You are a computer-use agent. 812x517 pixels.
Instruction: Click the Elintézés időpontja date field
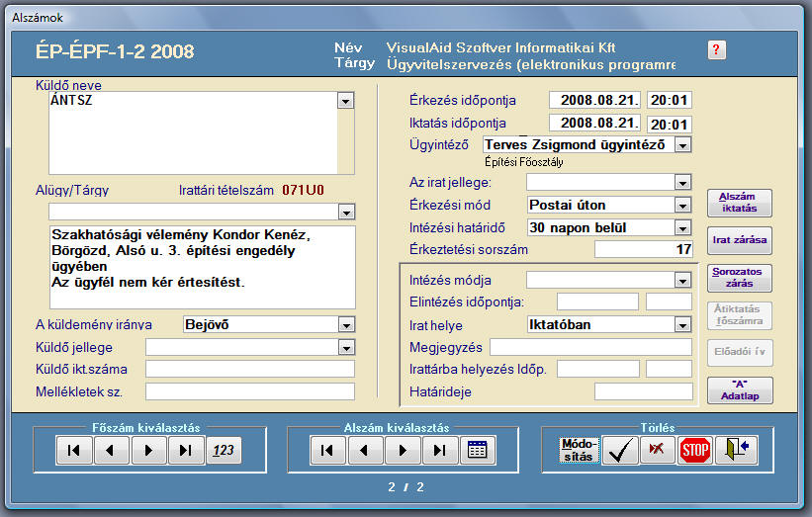597,302
